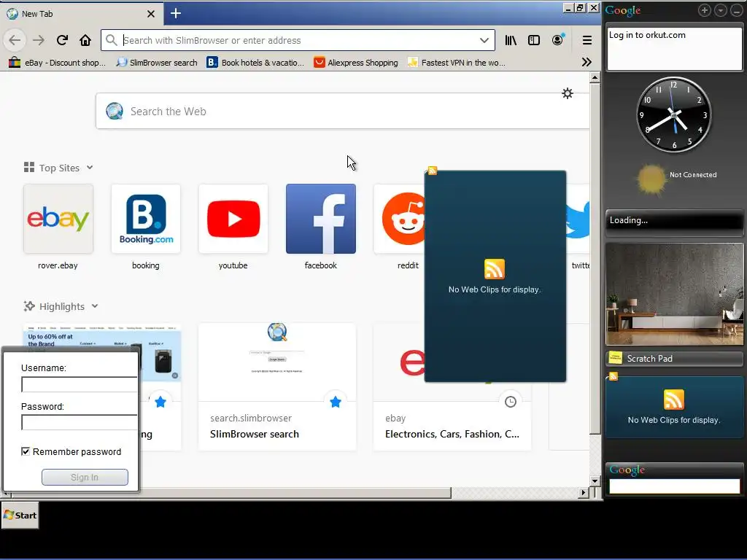
Task: Click the room photo gadget thumbnail
Action: coord(675,294)
